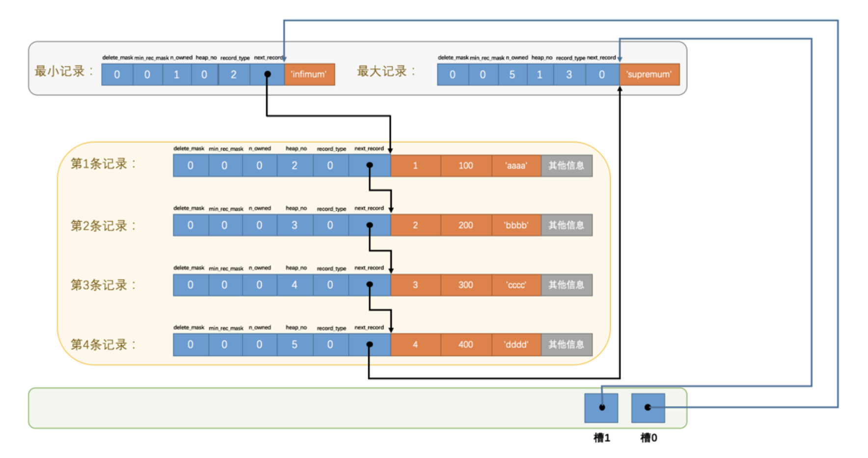The height and width of the screenshot is (458, 868).
Task: Select n_owned value 5 in 最大记录
Action: click(512, 75)
